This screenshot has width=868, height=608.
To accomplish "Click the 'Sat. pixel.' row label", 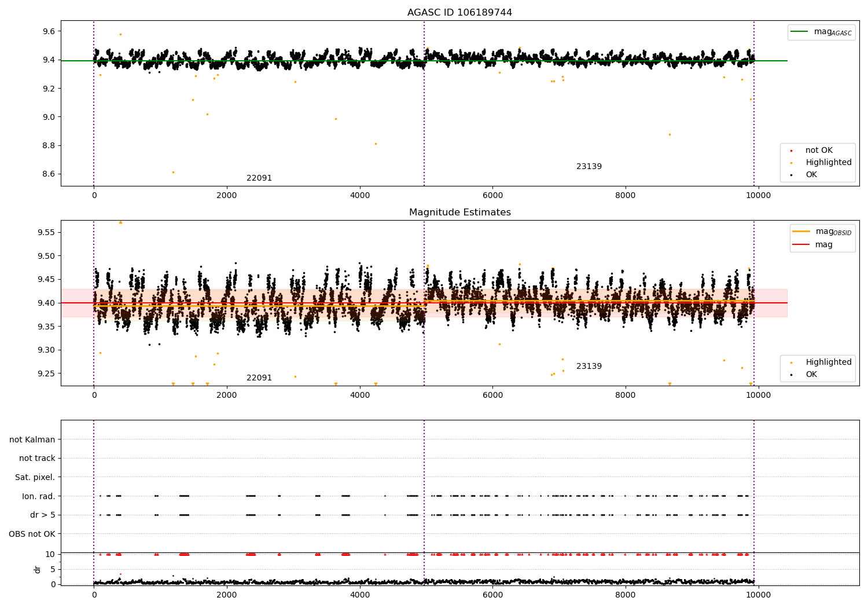I will pyautogui.click(x=35, y=477).
